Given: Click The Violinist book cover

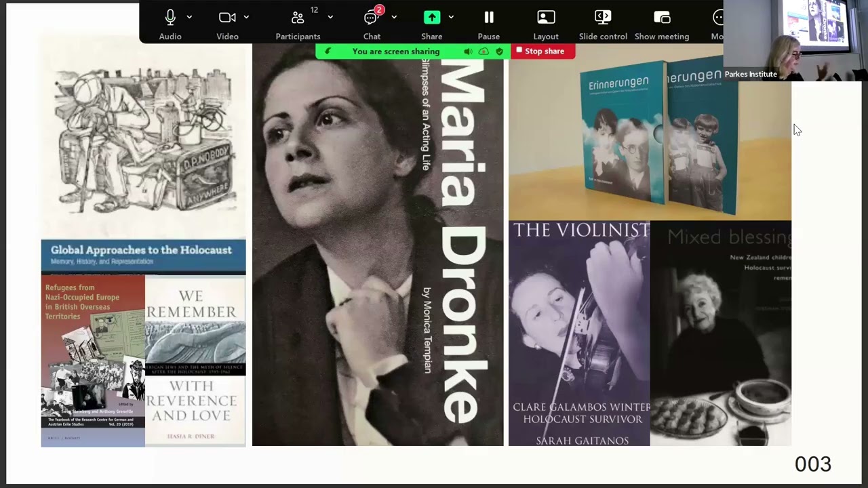Looking at the screenshot, I should click(579, 333).
